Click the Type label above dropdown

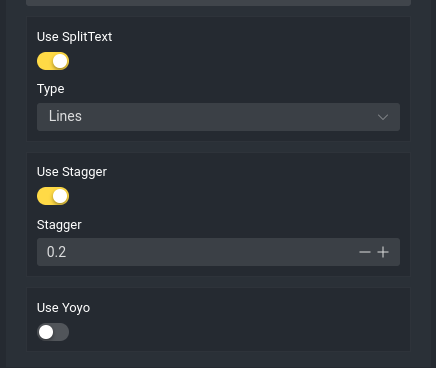(x=51, y=89)
